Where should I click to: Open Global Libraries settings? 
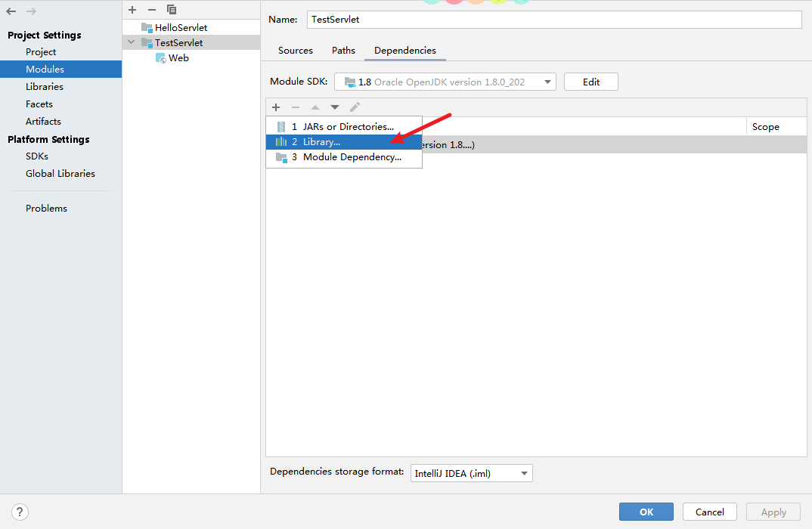pos(60,173)
